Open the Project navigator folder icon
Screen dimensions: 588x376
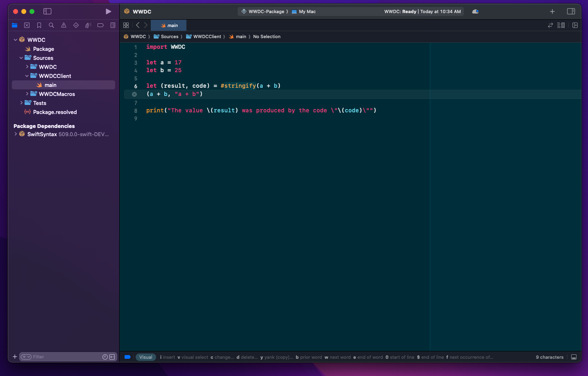tap(15, 25)
